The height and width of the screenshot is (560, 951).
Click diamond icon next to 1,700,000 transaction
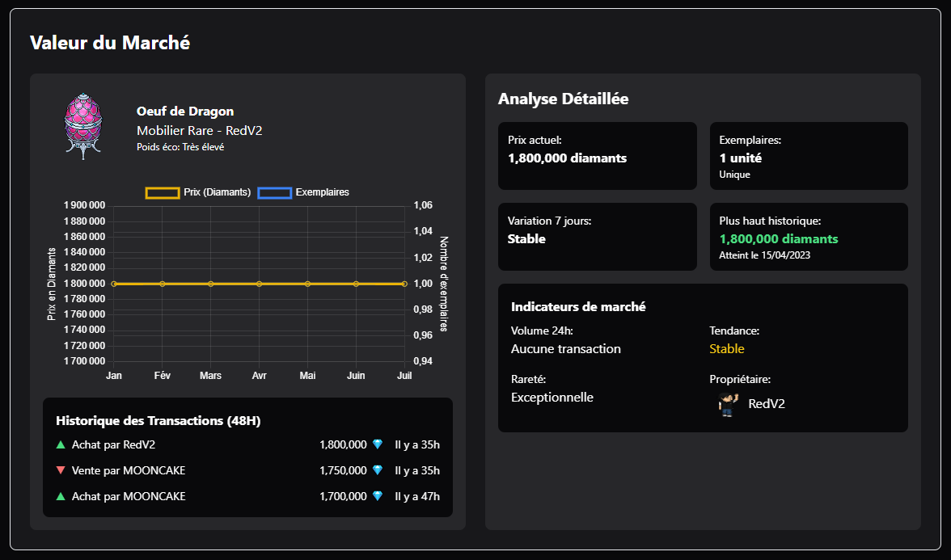[377, 496]
